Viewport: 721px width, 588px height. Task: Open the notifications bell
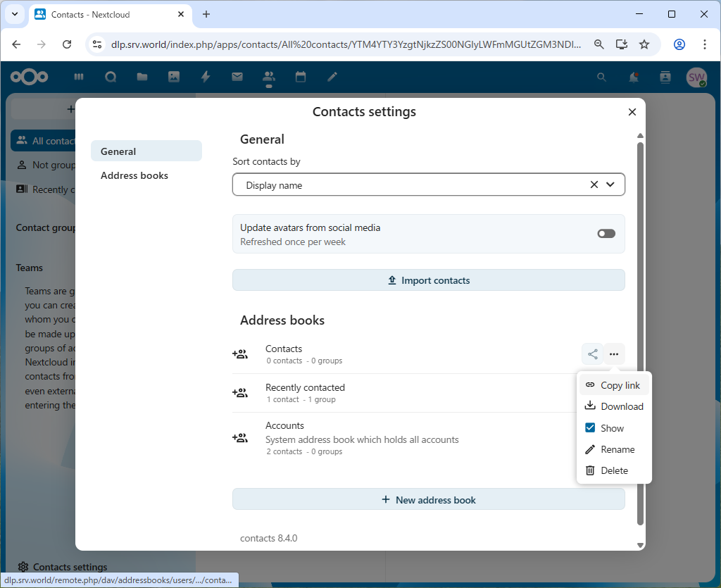(634, 77)
